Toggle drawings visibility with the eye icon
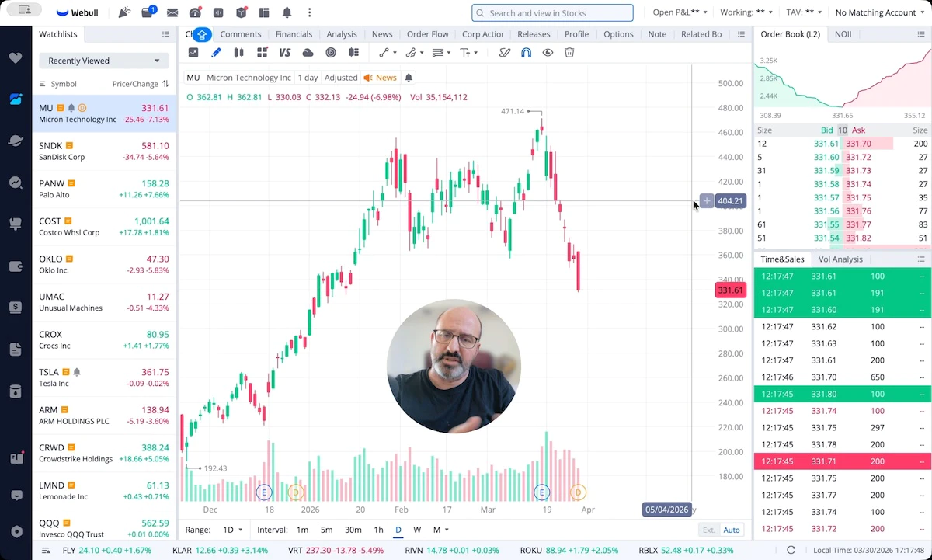 (x=548, y=53)
